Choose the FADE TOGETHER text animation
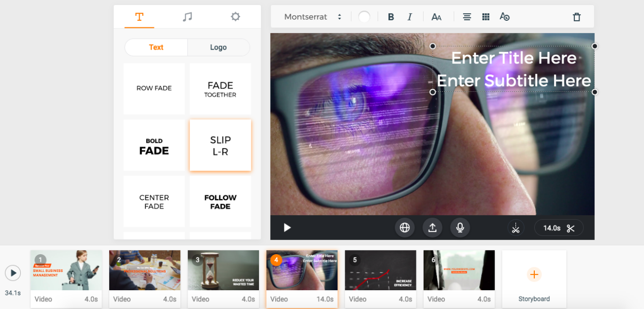This screenshot has height=309, width=644. [x=220, y=88]
